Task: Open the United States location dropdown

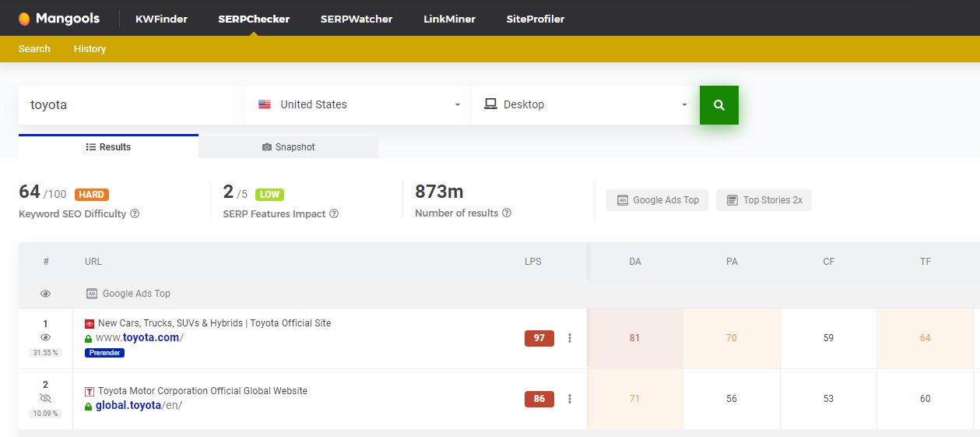Action: click(x=358, y=104)
